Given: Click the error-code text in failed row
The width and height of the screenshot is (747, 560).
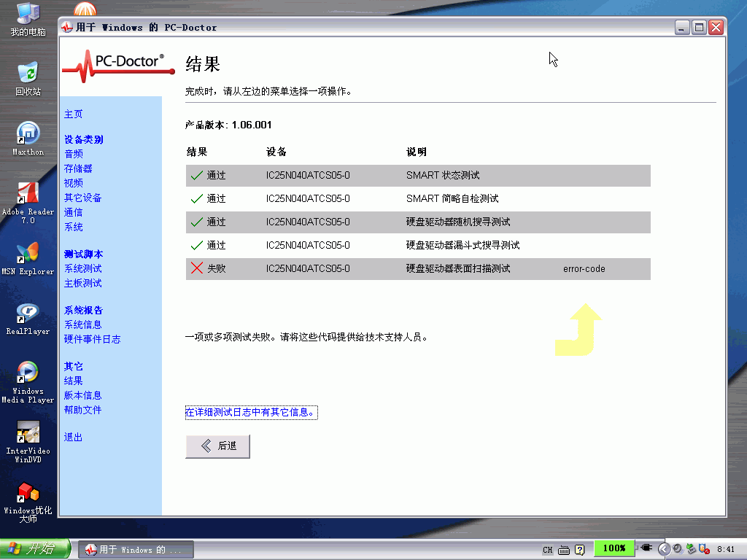Looking at the screenshot, I should 584,268.
